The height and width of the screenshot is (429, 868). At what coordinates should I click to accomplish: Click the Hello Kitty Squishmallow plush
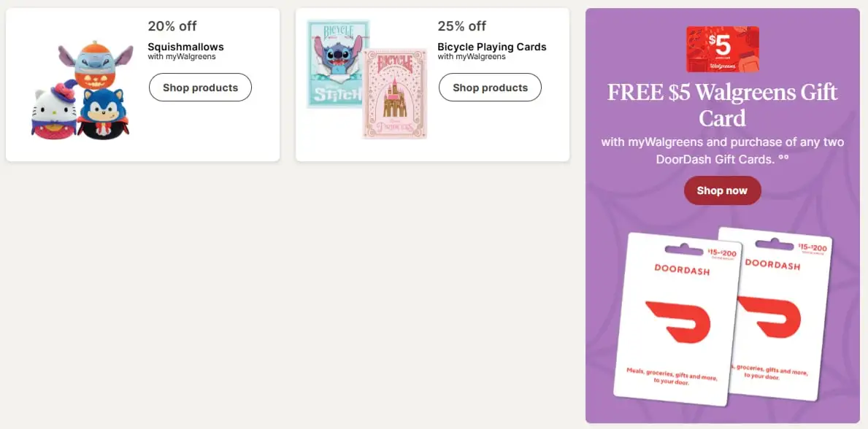pos(52,111)
